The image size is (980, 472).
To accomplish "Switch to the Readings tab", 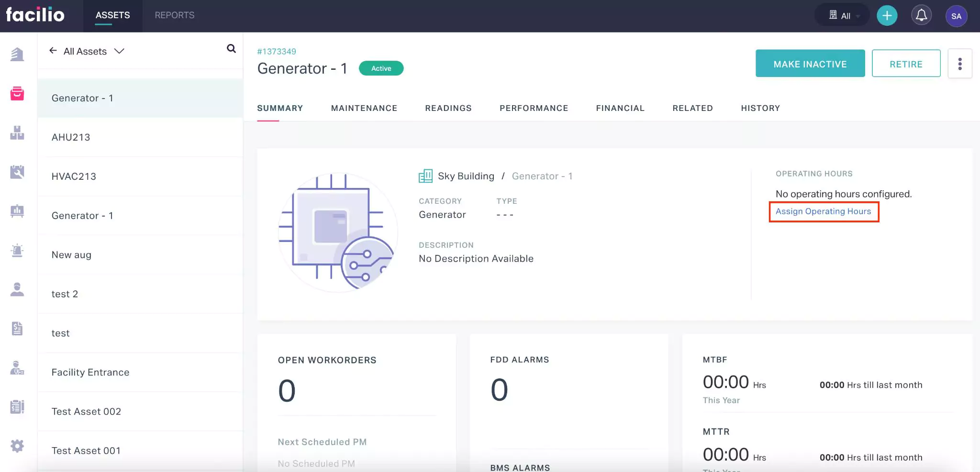I will pos(448,108).
